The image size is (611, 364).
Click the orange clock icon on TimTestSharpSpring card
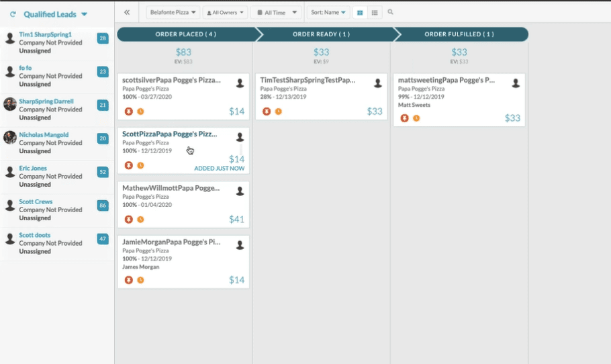[278, 111]
